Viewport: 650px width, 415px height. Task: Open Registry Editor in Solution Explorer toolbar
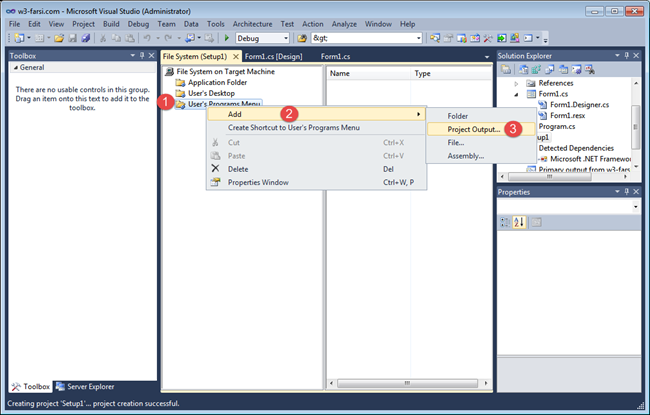tap(536, 70)
